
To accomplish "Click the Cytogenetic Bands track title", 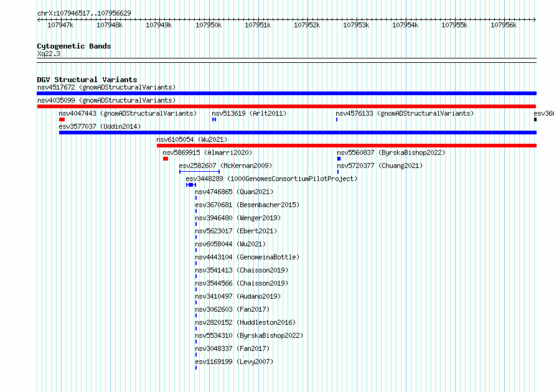I will (x=74, y=46).
